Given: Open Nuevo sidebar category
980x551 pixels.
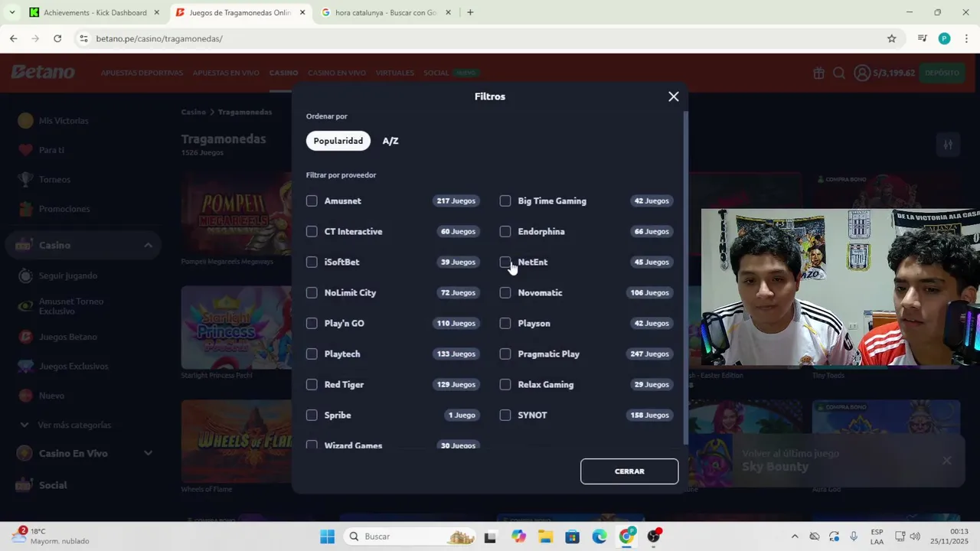Looking at the screenshot, I should 51,396.
